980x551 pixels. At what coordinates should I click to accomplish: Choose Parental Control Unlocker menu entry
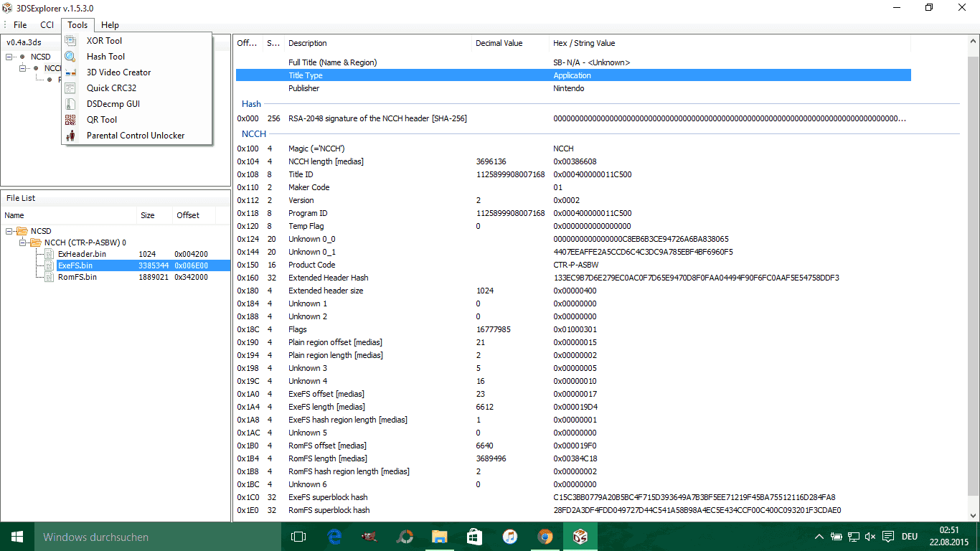[137, 136]
